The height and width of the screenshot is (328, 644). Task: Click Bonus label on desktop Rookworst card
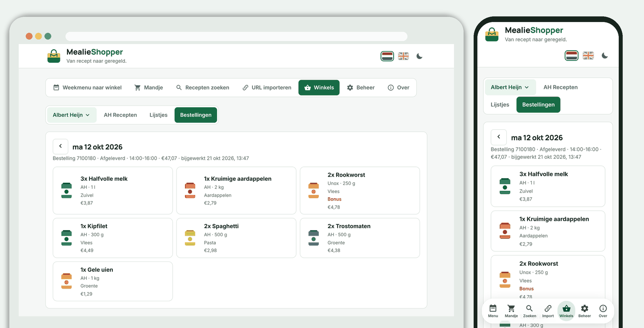pyautogui.click(x=335, y=199)
